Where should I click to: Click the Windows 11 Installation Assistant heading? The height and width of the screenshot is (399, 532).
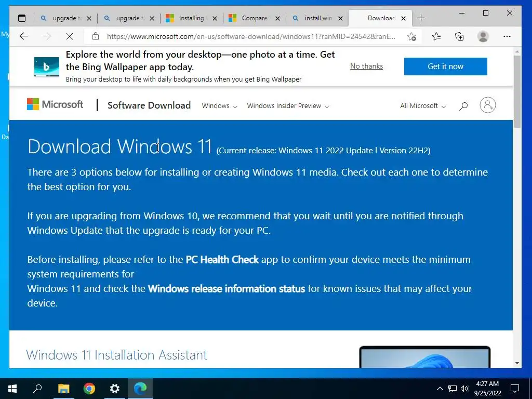pos(117,355)
